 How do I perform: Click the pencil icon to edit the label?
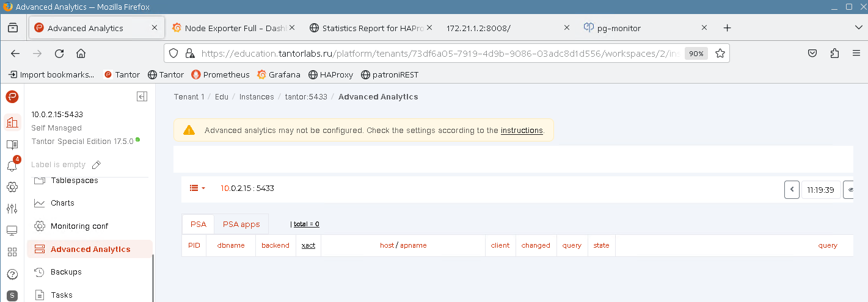96,165
